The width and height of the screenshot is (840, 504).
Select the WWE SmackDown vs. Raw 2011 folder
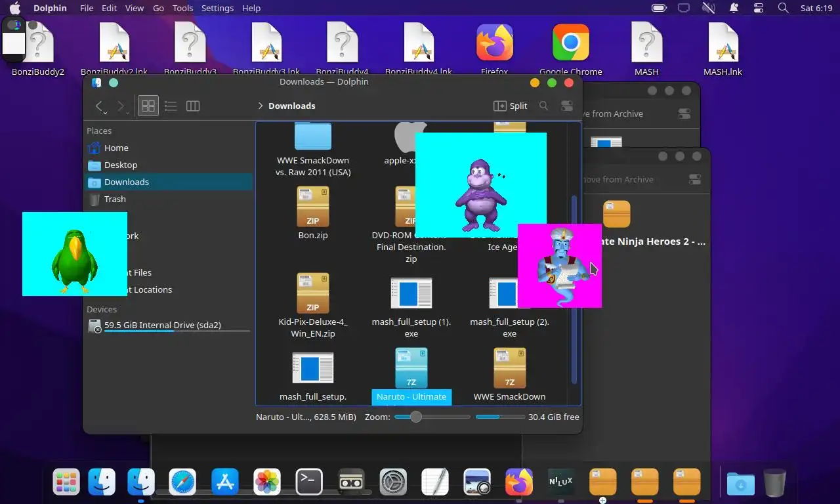pos(313,150)
